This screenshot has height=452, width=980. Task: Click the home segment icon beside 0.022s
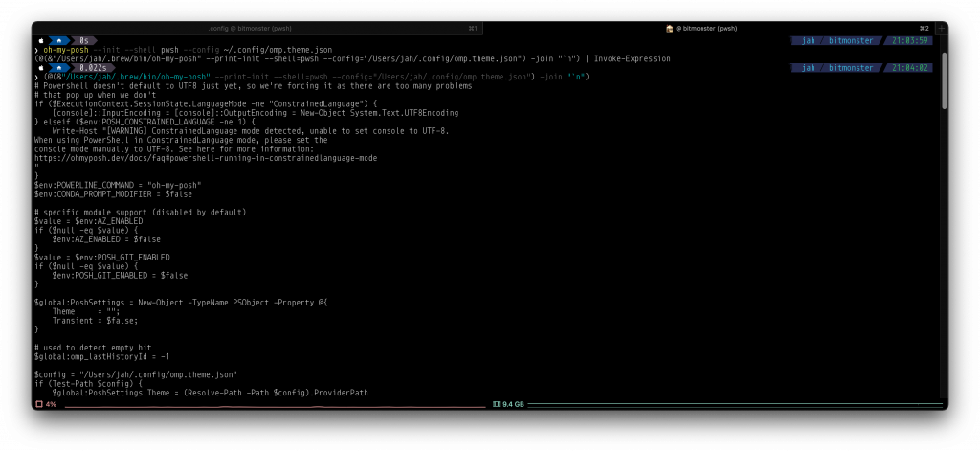point(59,68)
